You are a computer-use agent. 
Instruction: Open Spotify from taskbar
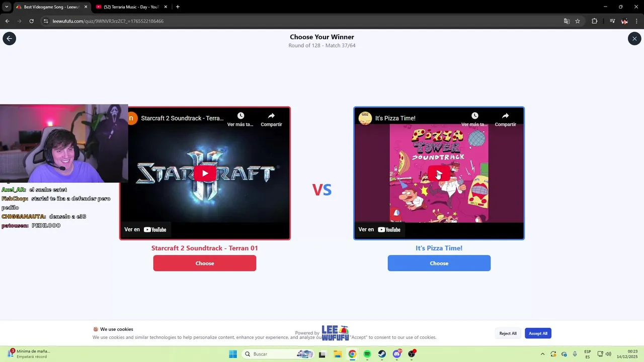coord(367,354)
